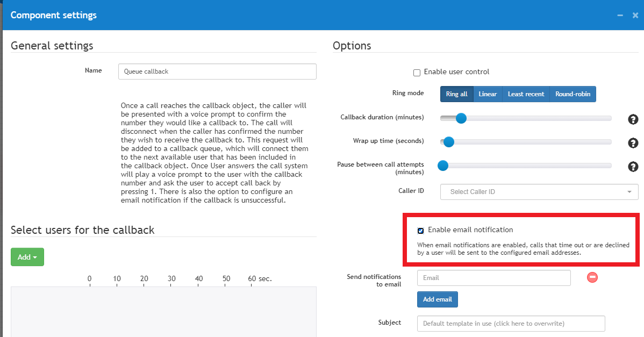Click the 60 sec. timeline mark
Viewport: 644px width, 337px height.
(x=260, y=279)
